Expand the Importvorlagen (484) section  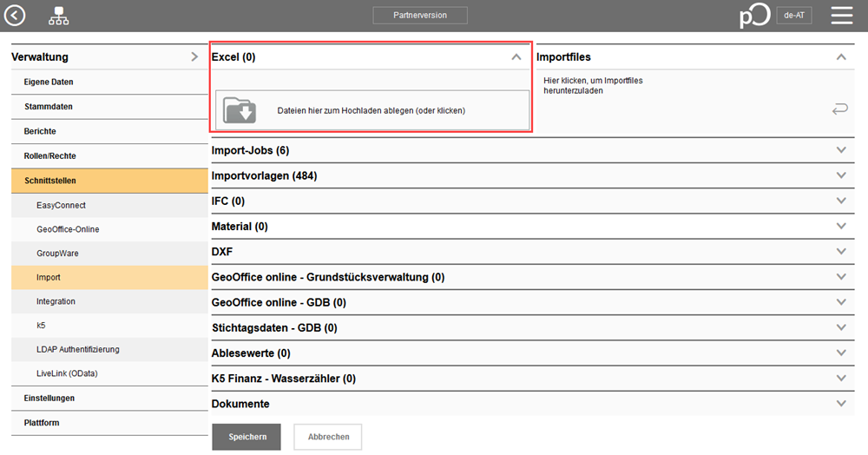pyautogui.click(x=840, y=175)
